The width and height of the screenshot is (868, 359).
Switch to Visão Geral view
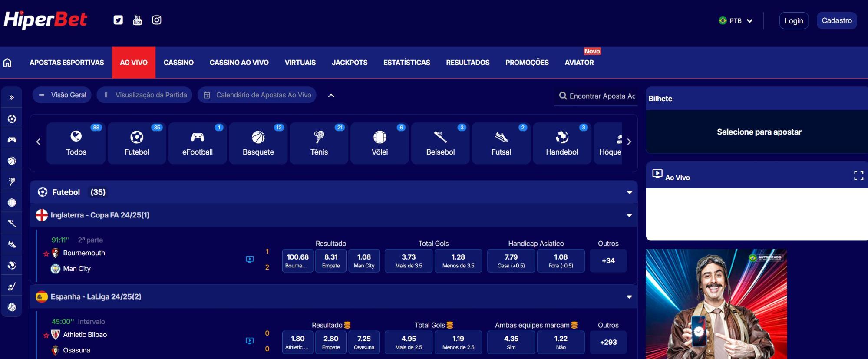(x=62, y=95)
